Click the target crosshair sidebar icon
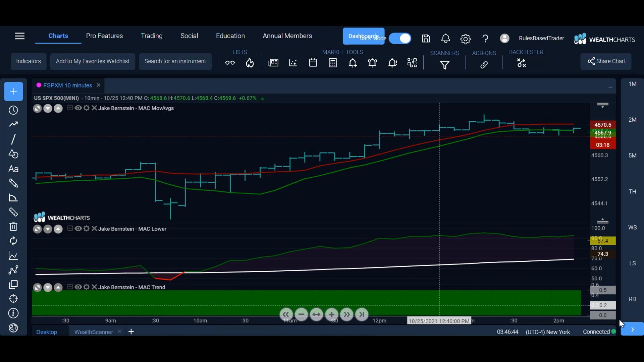The height and width of the screenshot is (362, 644). pyautogui.click(x=13, y=299)
